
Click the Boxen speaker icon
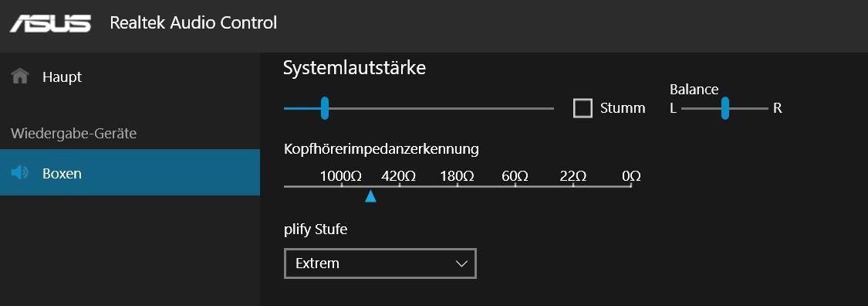tap(19, 173)
